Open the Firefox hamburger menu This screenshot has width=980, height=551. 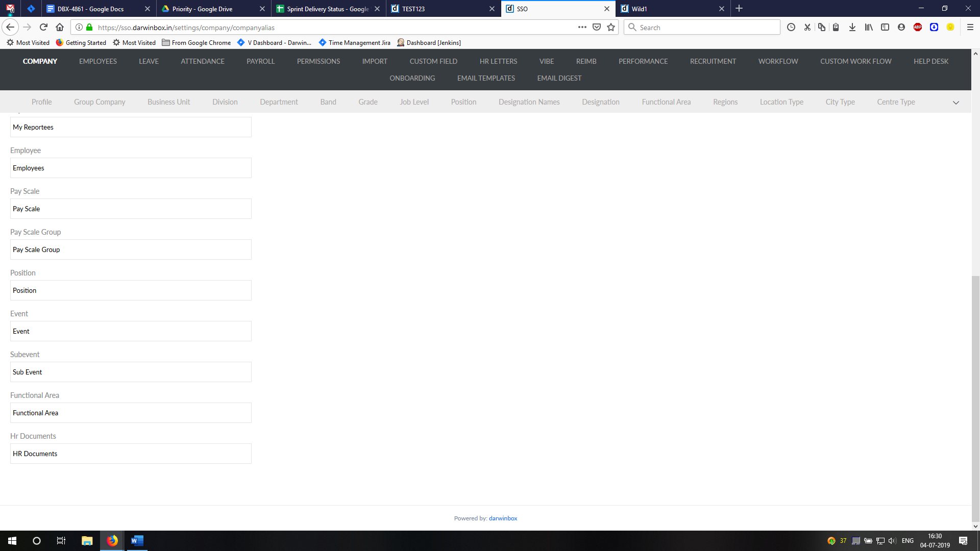[970, 28]
